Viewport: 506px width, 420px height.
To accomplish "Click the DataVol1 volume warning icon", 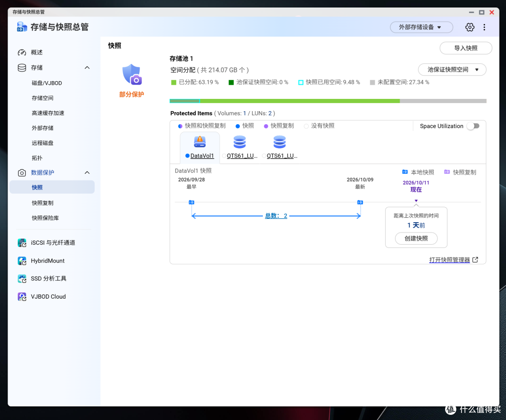I will [x=200, y=142].
